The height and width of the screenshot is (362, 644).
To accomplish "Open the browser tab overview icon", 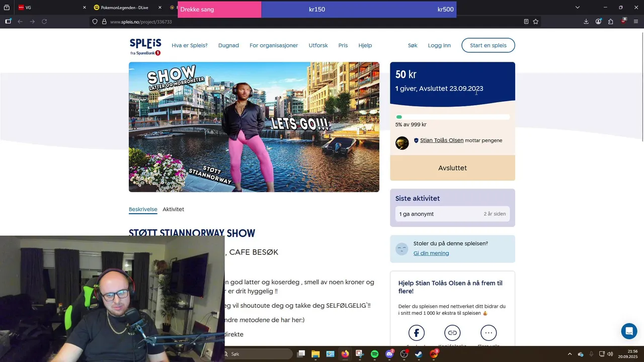I will (x=7, y=8).
